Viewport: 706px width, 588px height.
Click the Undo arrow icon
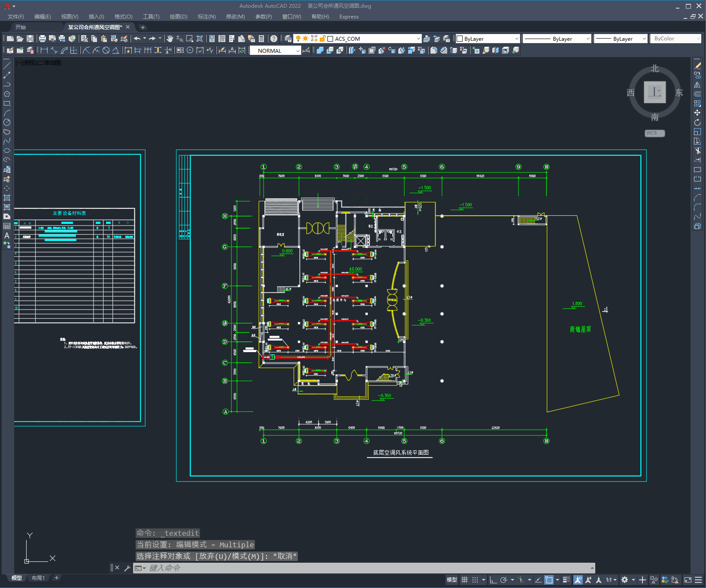coord(137,39)
